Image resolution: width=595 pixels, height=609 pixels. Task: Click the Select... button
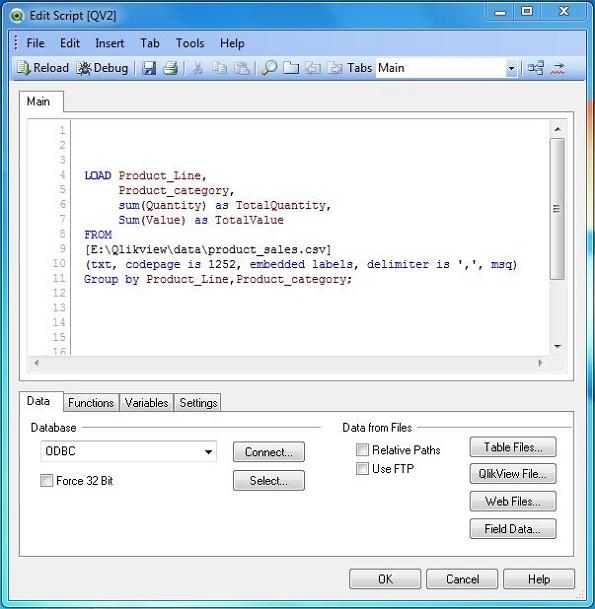269,480
